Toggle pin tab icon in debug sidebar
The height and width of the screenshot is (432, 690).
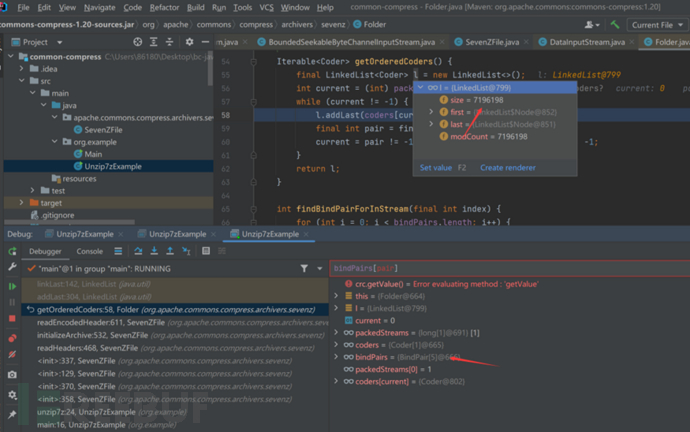tap(12, 412)
